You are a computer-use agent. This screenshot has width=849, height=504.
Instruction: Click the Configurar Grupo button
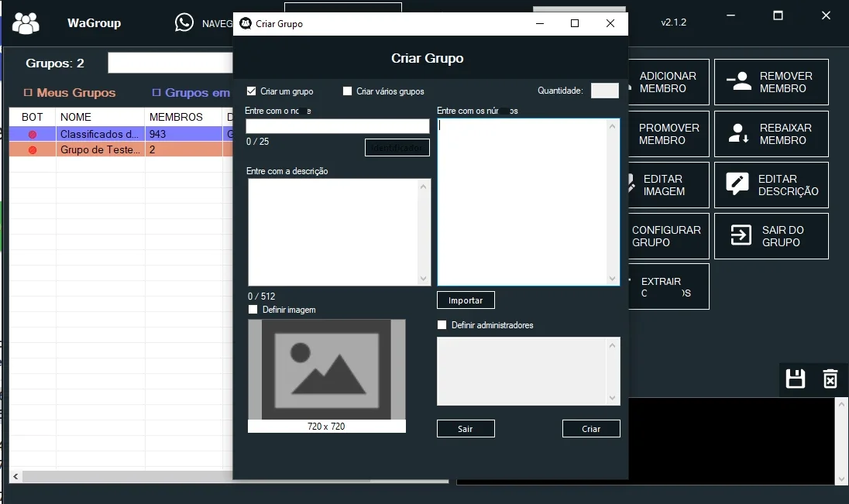tap(669, 236)
